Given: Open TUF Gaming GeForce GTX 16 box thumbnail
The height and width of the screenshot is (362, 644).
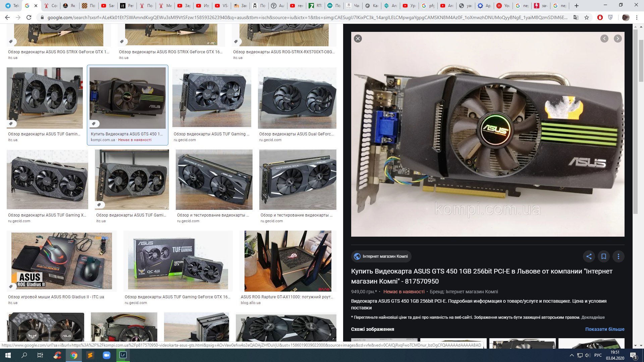Looking at the screenshot, I should (x=178, y=261).
